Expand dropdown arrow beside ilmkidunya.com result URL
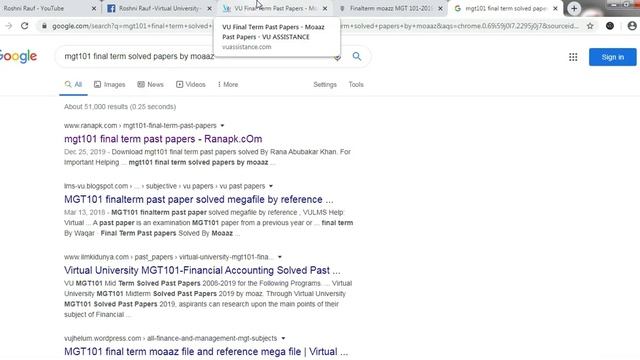 [x=280, y=257]
